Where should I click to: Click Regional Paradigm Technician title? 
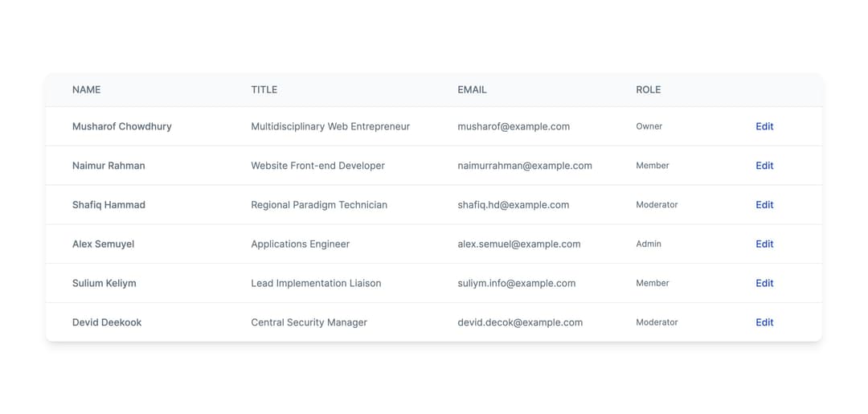[318, 205]
